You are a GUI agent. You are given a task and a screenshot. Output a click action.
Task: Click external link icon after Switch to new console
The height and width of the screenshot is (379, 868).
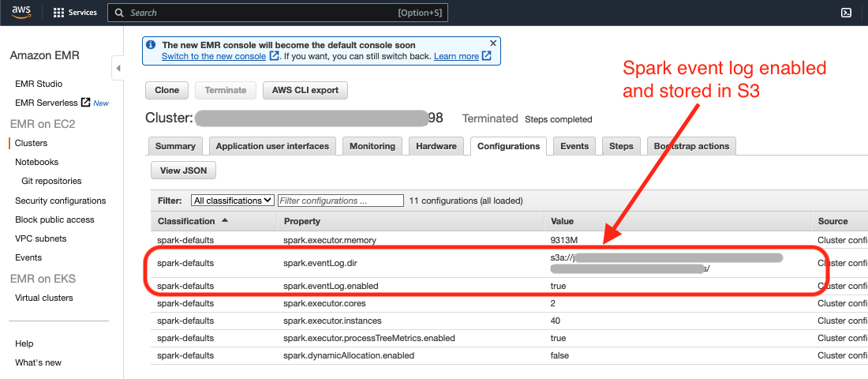coord(274,56)
